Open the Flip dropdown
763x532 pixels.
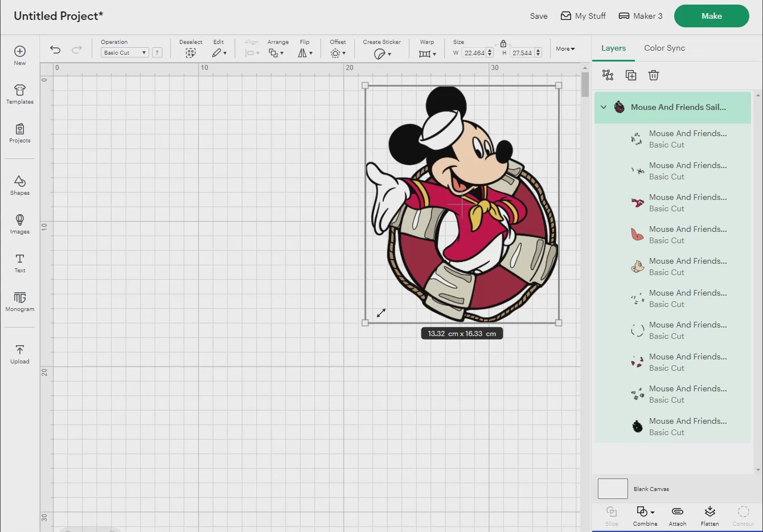(305, 53)
